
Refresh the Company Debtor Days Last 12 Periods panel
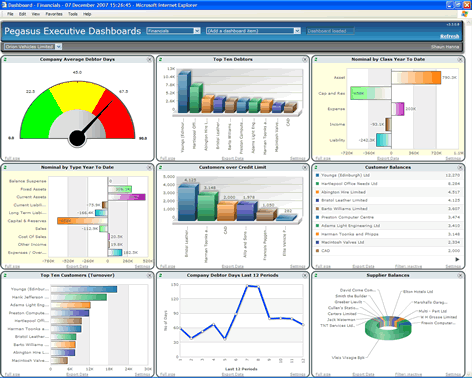click(161, 276)
